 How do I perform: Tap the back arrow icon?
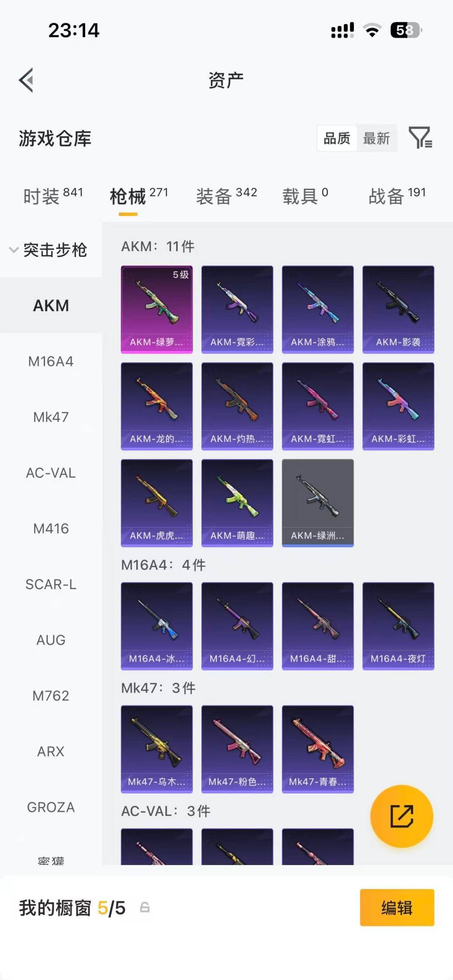pyautogui.click(x=26, y=80)
